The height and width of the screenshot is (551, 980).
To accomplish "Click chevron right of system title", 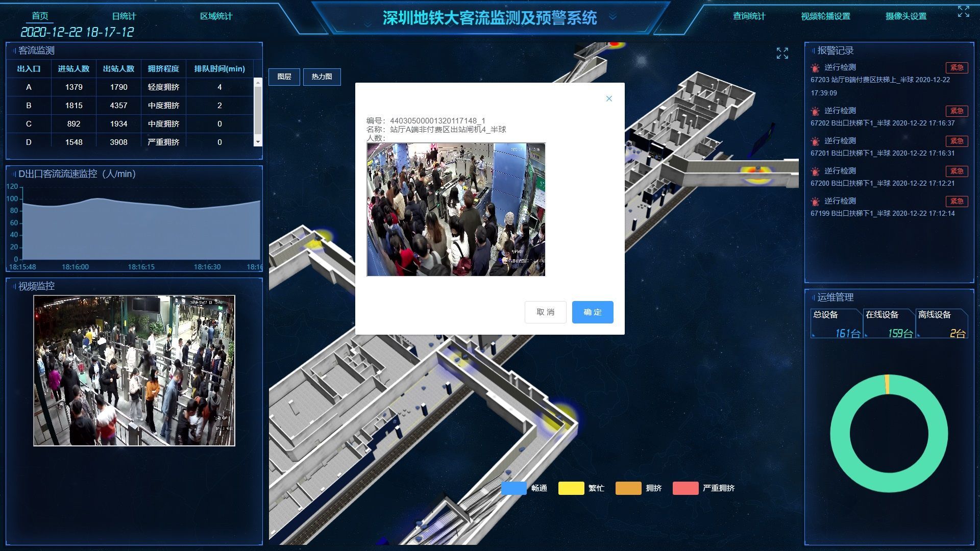I will click(612, 17).
